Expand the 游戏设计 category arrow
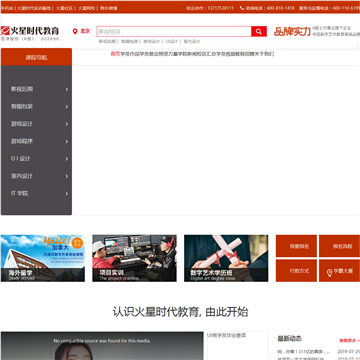Viewport: 360px width, 360px height. [x=67, y=124]
